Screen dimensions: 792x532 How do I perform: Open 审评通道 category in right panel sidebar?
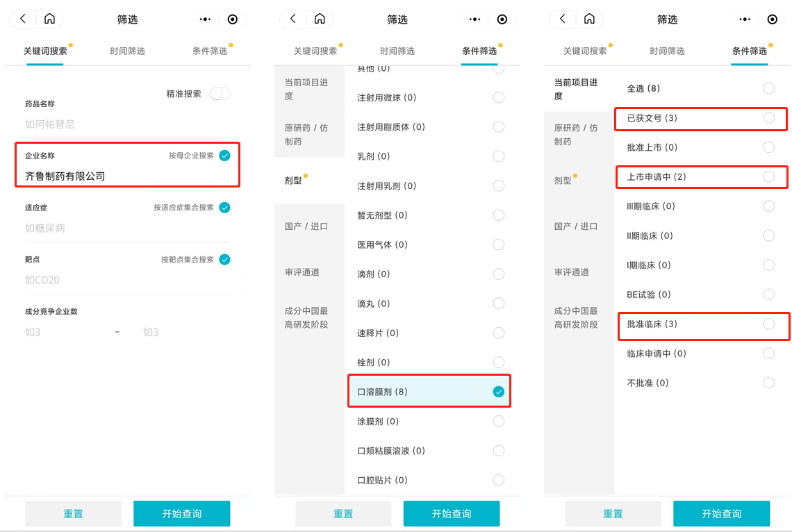pos(572,272)
